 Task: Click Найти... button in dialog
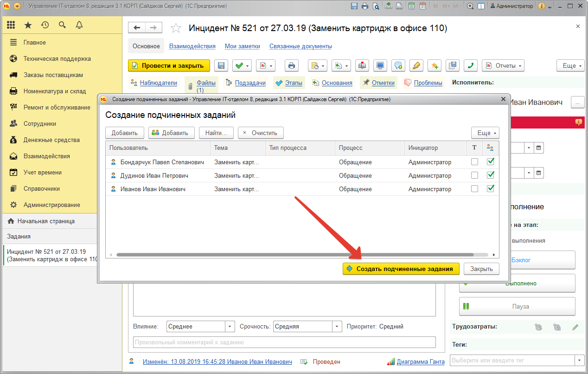(216, 133)
